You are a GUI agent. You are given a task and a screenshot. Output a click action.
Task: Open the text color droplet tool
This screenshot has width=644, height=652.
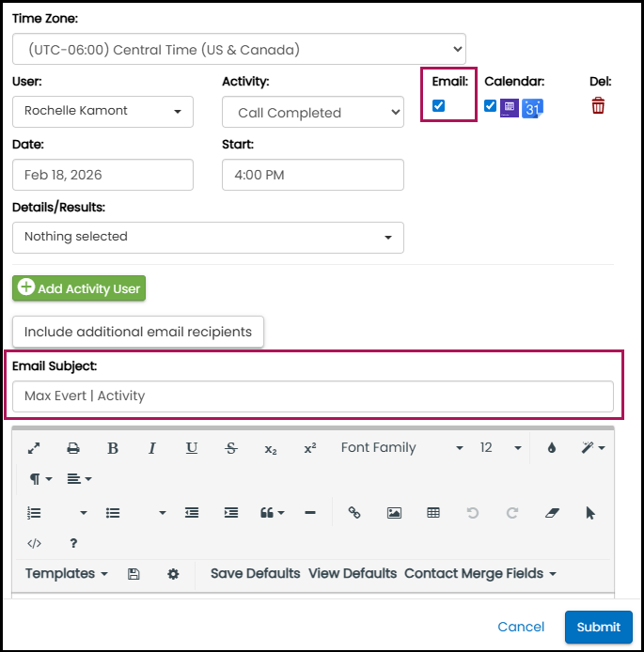(x=552, y=448)
